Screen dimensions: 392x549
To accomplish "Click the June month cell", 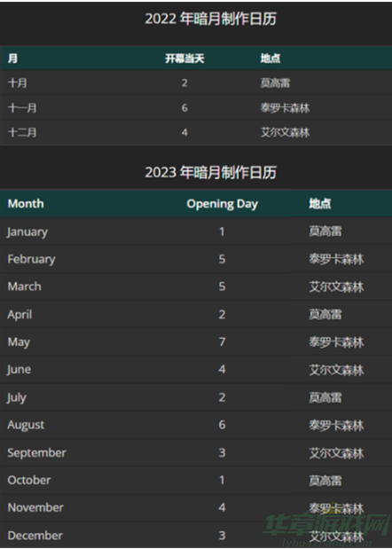I will click(19, 370).
